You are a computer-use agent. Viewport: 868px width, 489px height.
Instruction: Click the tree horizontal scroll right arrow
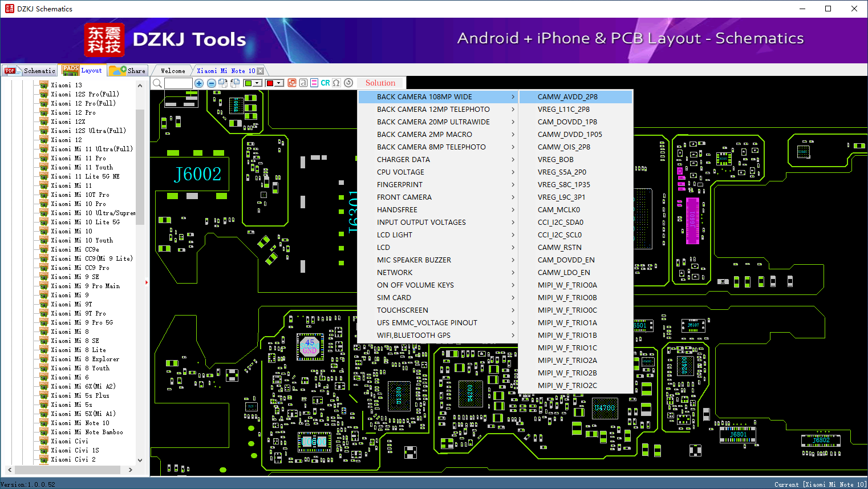tap(131, 470)
